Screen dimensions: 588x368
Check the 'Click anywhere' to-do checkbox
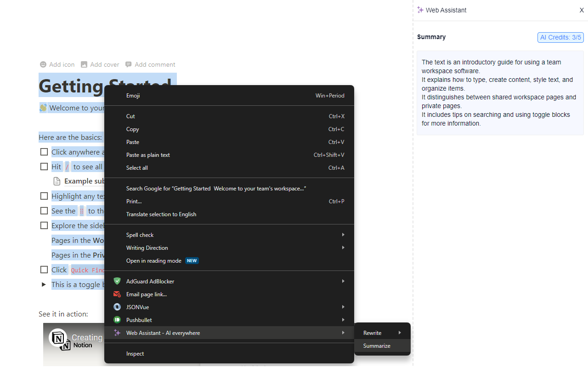(44, 152)
